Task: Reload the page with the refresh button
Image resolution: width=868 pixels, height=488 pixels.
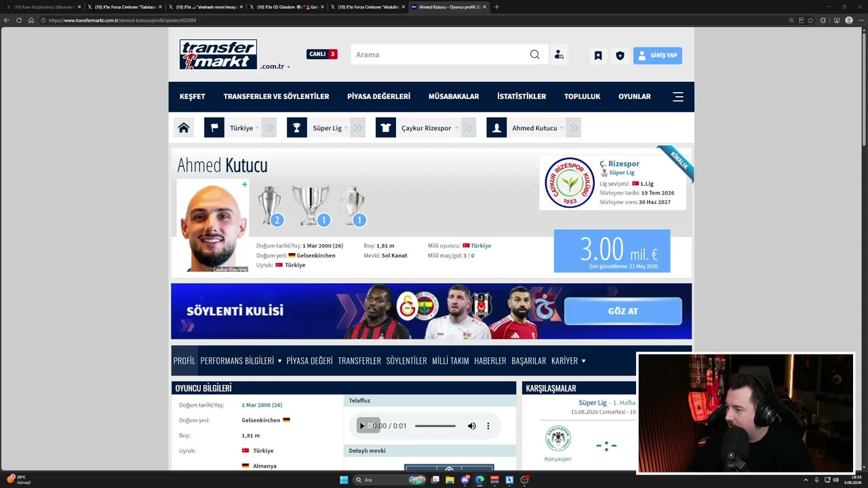Action: (x=19, y=20)
